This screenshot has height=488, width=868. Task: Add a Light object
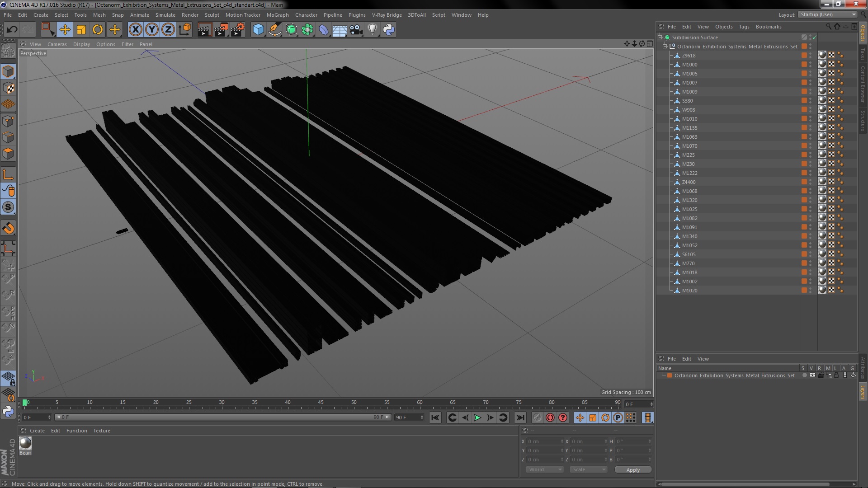click(373, 30)
